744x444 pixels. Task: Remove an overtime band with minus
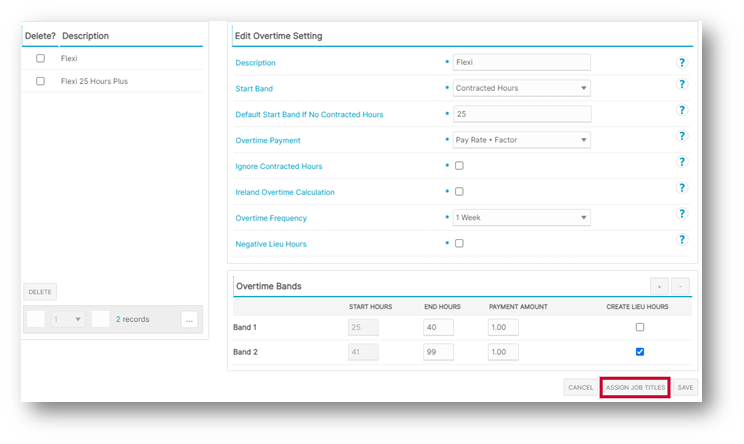pyautogui.click(x=680, y=286)
